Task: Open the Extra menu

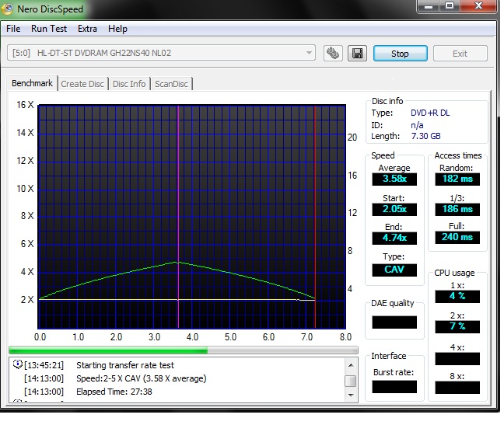Action: pos(87,29)
